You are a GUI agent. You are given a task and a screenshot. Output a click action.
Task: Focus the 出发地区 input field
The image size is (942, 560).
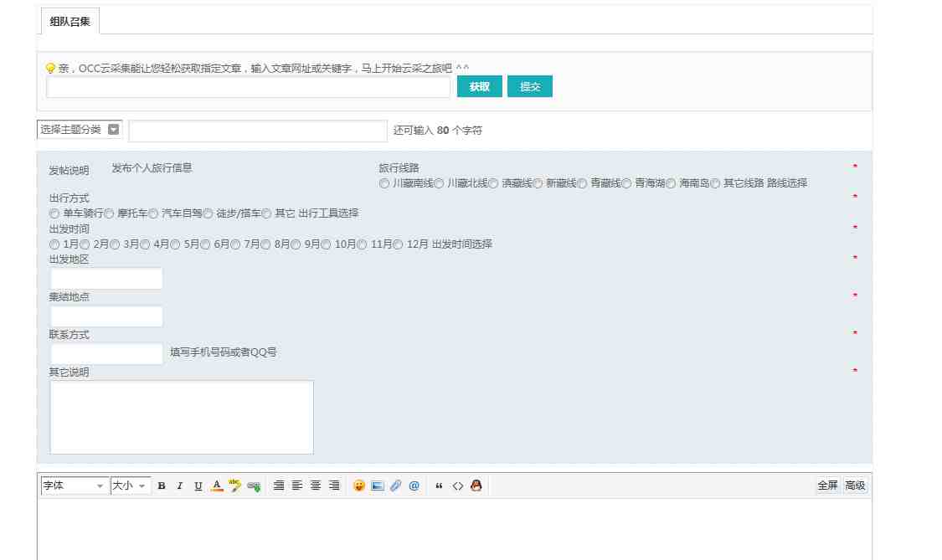coord(106,279)
